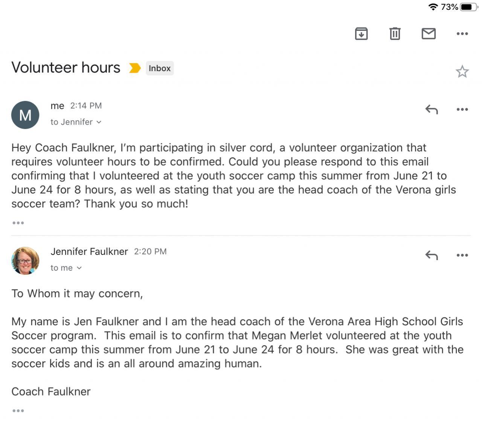The height and width of the screenshot is (448, 482).
Task: Show trimmed content under Coach Faulkner signature
Action: 18,411
